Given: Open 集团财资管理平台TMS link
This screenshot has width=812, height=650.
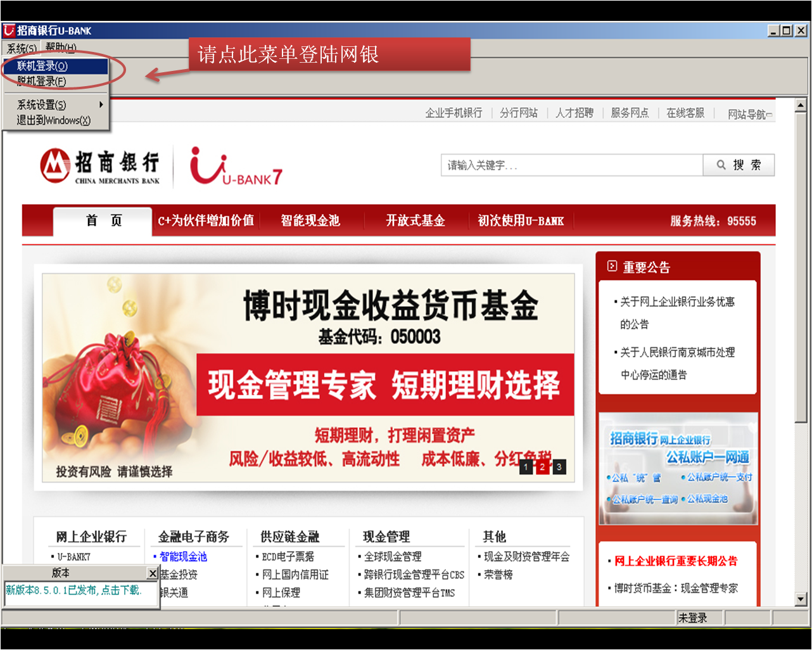Looking at the screenshot, I should [x=410, y=592].
